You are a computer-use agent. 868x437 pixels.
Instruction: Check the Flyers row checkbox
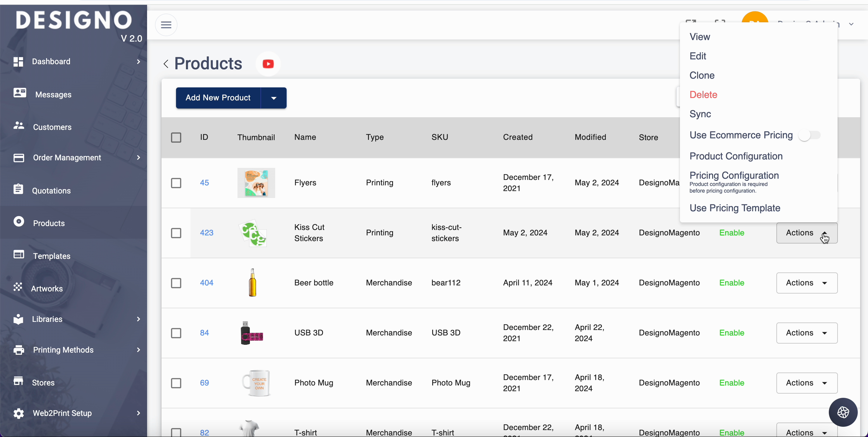click(x=176, y=183)
